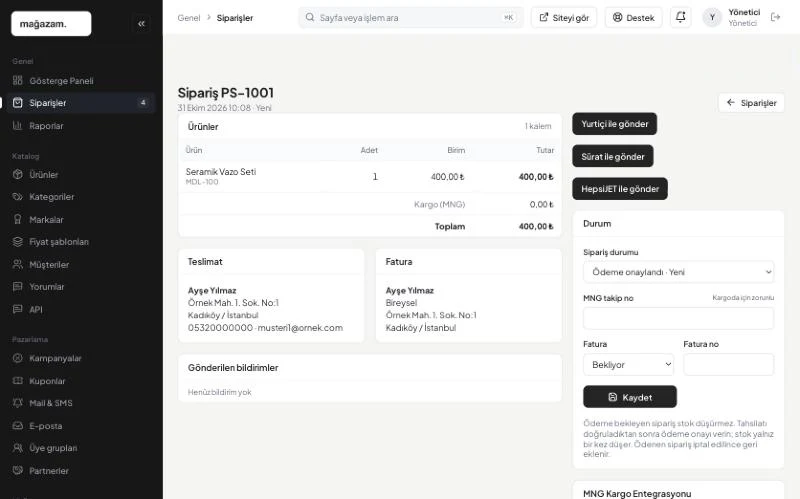Click the Kategoriler tag icon
Viewport: 800px width, 499px height.
click(18, 196)
